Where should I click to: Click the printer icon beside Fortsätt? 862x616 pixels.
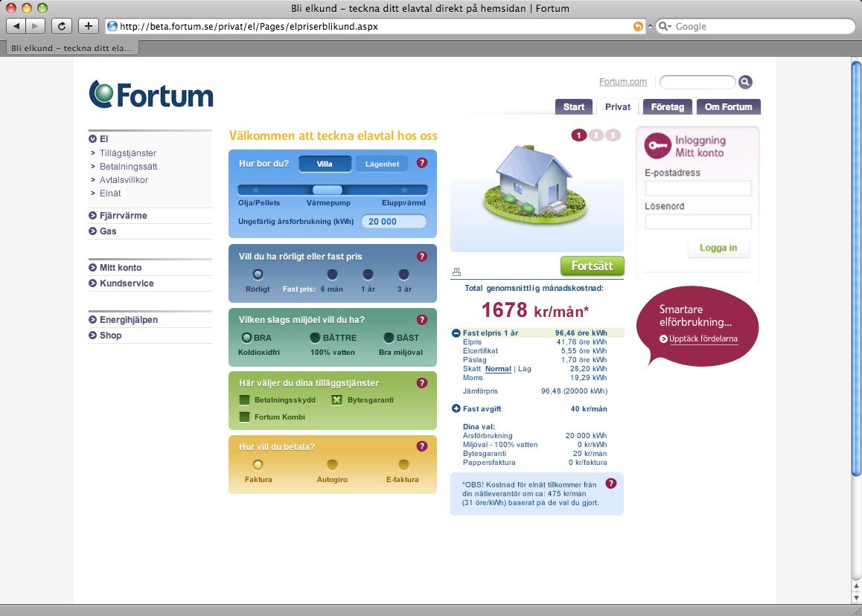click(456, 272)
